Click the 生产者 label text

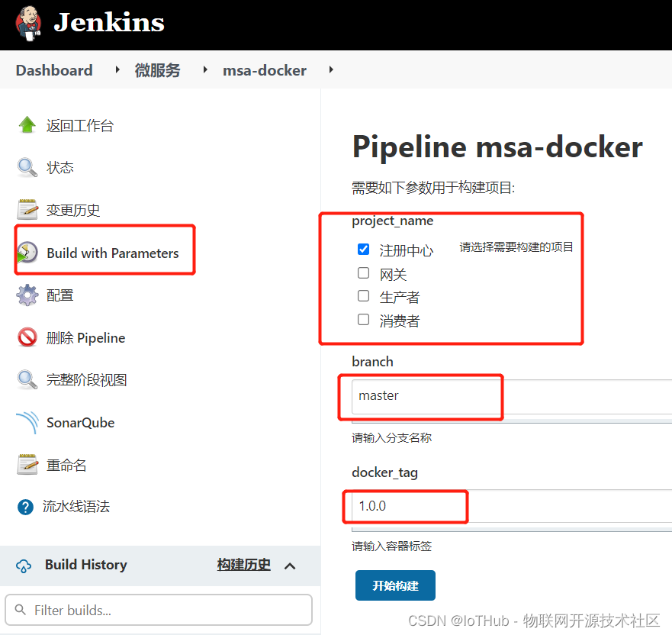[x=400, y=297]
